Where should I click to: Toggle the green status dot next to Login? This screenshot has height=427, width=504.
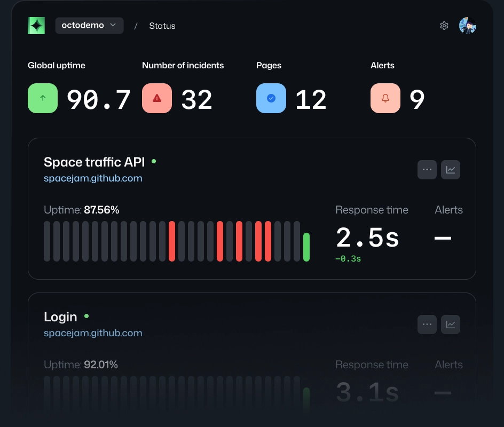(x=86, y=316)
